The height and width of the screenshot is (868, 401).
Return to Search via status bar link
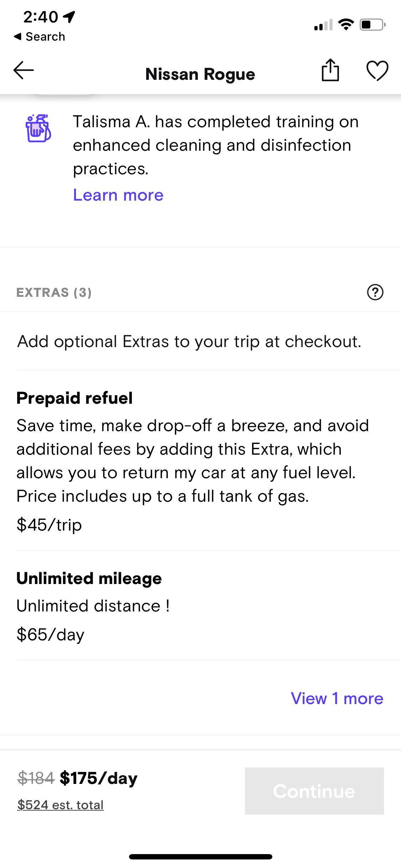[40, 37]
